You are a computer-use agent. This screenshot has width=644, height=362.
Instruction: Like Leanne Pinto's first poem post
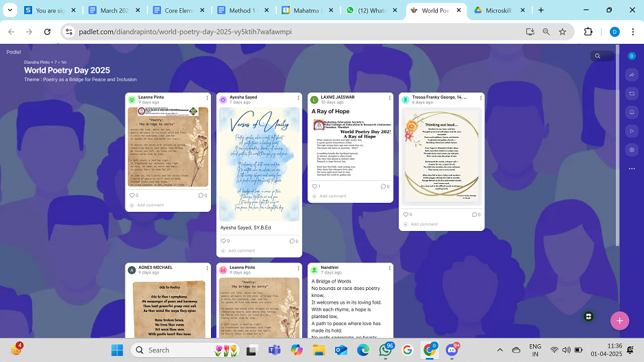click(132, 195)
